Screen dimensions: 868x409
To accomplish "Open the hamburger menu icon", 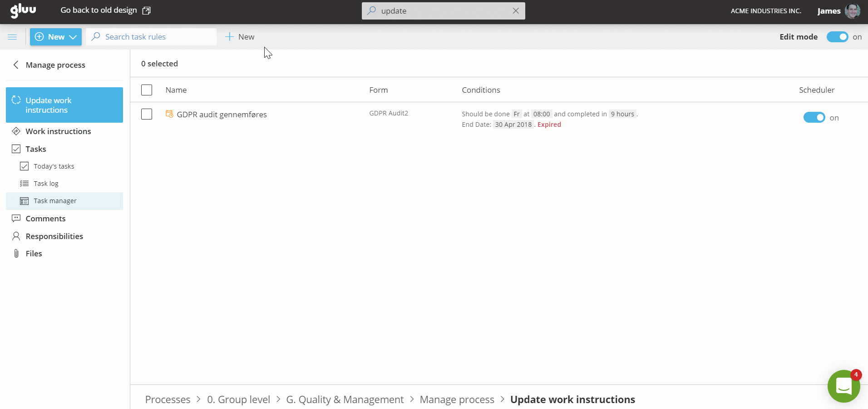I will (x=12, y=37).
